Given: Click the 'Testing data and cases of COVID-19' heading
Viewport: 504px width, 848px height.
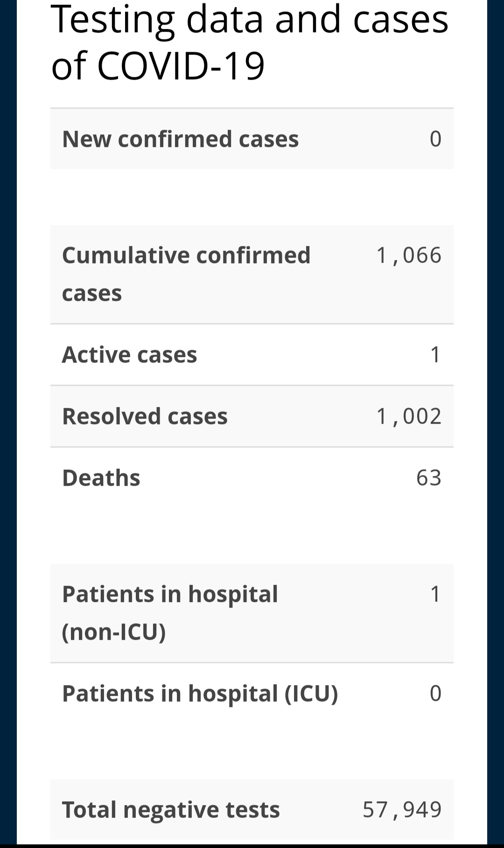Looking at the screenshot, I should coord(250,42).
